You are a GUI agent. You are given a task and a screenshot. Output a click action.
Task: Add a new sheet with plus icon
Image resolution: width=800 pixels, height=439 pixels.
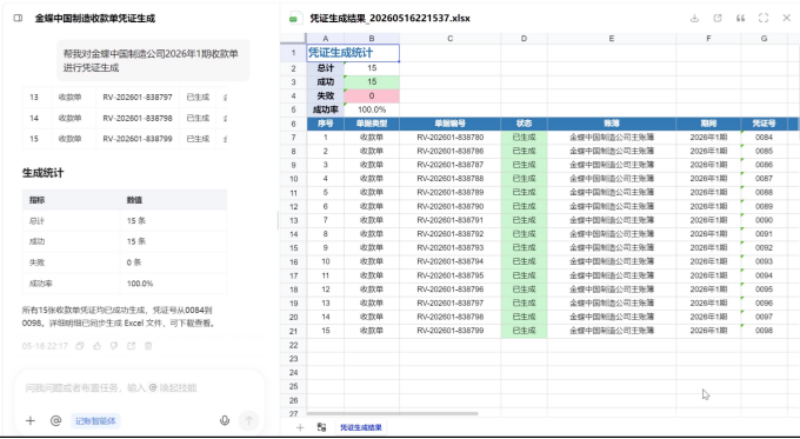[300, 428]
